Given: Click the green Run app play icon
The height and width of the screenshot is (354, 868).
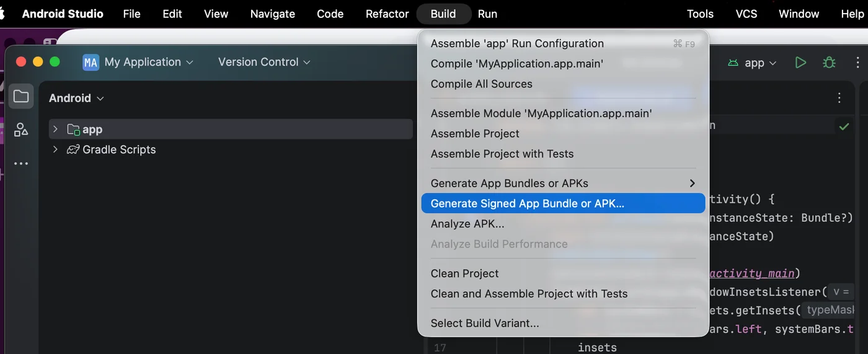Looking at the screenshot, I should (800, 63).
